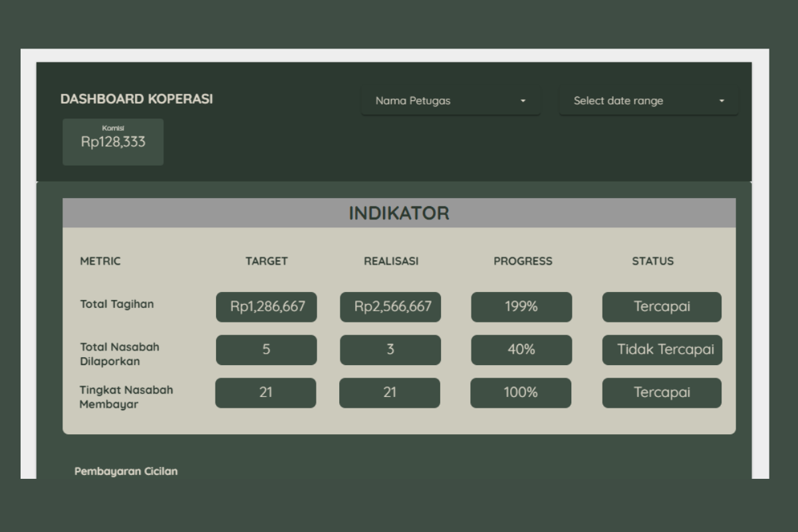Click the STATUS column header

coord(652,261)
